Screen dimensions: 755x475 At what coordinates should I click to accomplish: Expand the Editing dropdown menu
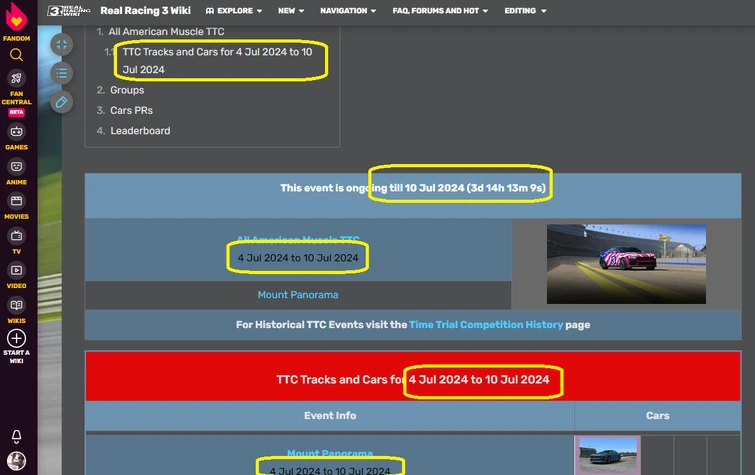pos(525,11)
